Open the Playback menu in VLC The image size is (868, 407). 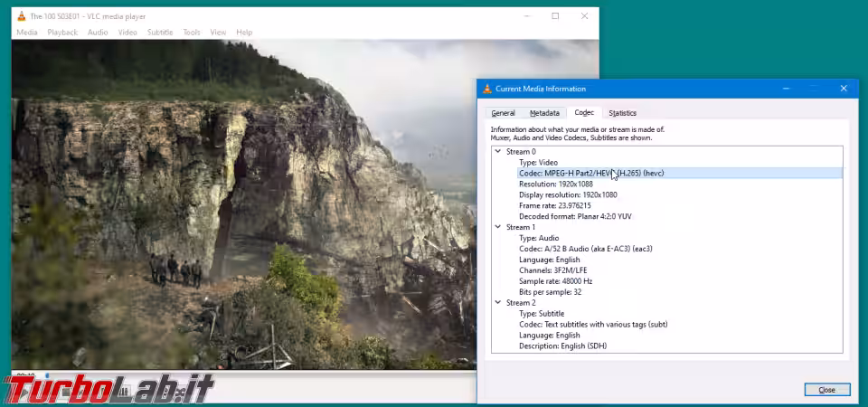[62, 33]
